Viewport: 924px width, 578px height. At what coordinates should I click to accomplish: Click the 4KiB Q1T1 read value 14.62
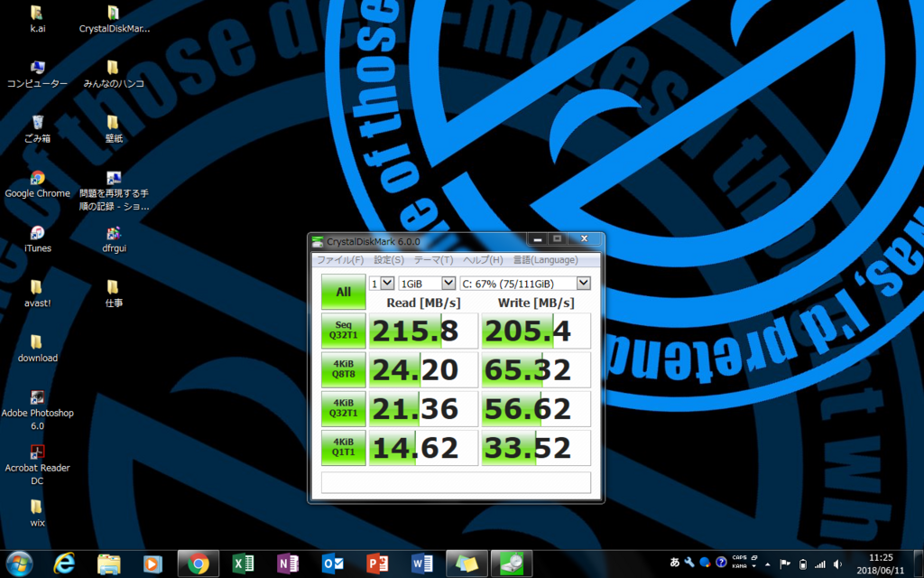pyautogui.click(x=423, y=448)
